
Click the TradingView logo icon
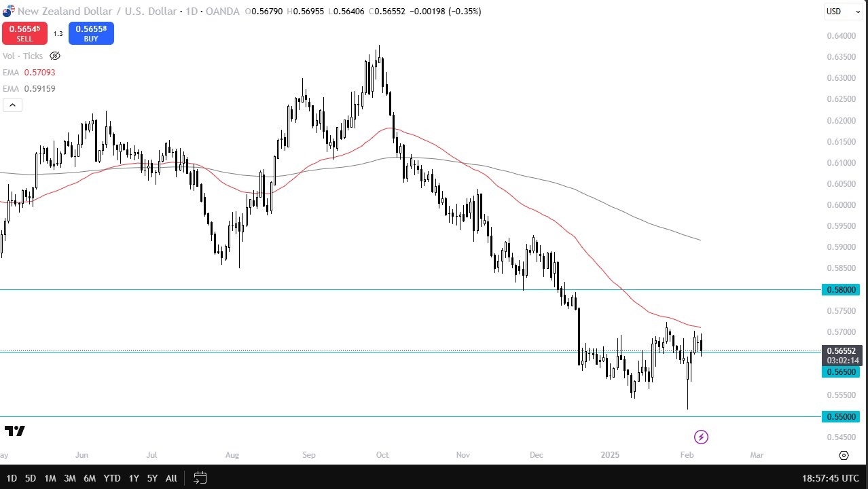(x=15, y=431)
